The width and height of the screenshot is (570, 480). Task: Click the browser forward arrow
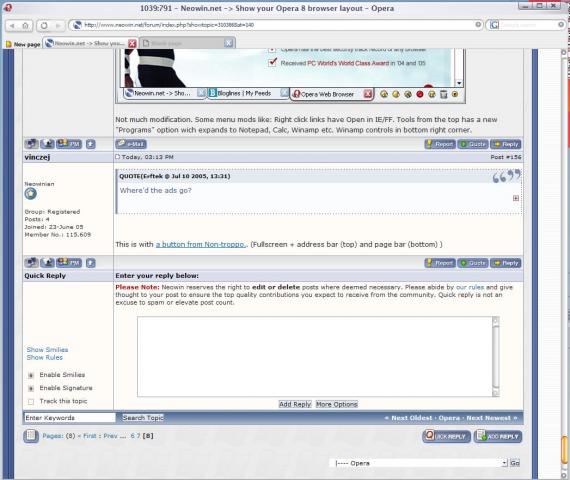click(x=57, y=25)
